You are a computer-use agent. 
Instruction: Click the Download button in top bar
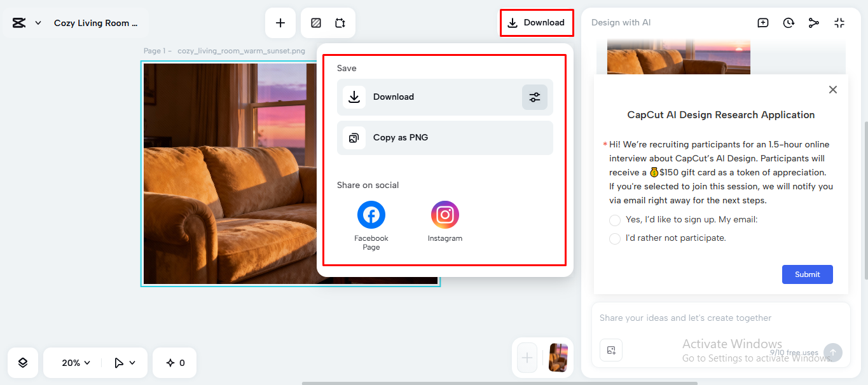[537, 23]
